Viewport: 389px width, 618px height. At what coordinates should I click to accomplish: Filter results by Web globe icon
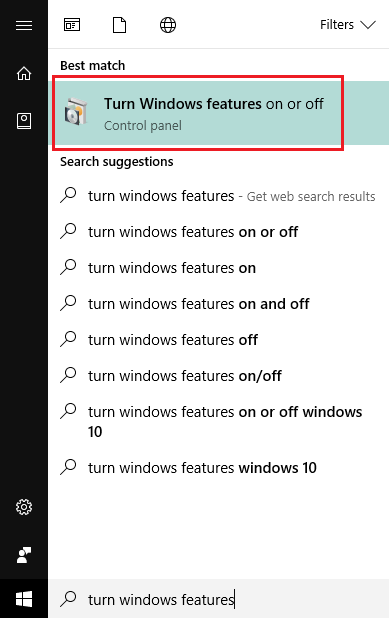pyautogui.click(x=168, y=25)
